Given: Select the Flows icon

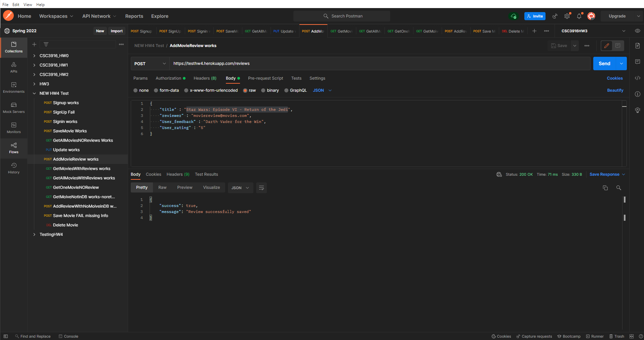Looking at the screenshot, I should pos(13,148).
